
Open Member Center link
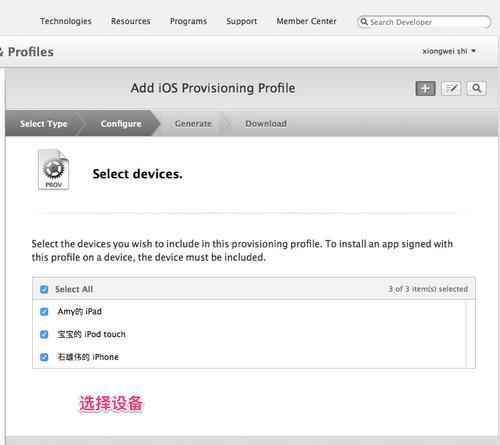306,21
